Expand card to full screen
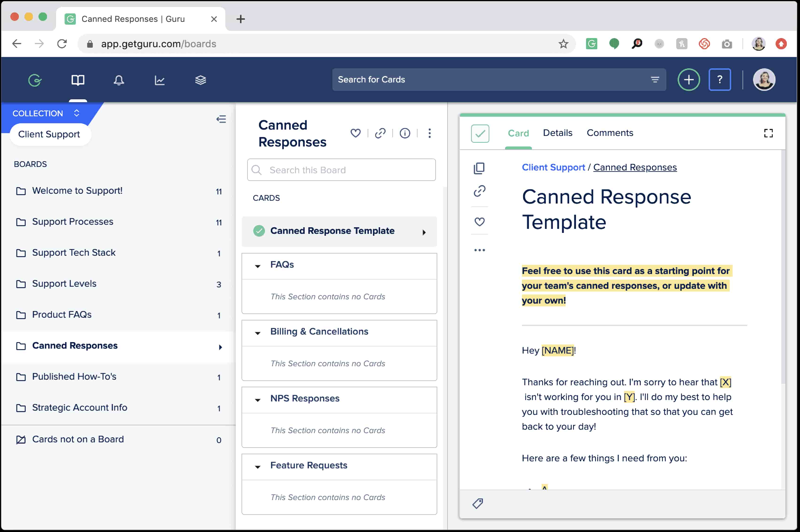800x532 pixels. point(768,133)
